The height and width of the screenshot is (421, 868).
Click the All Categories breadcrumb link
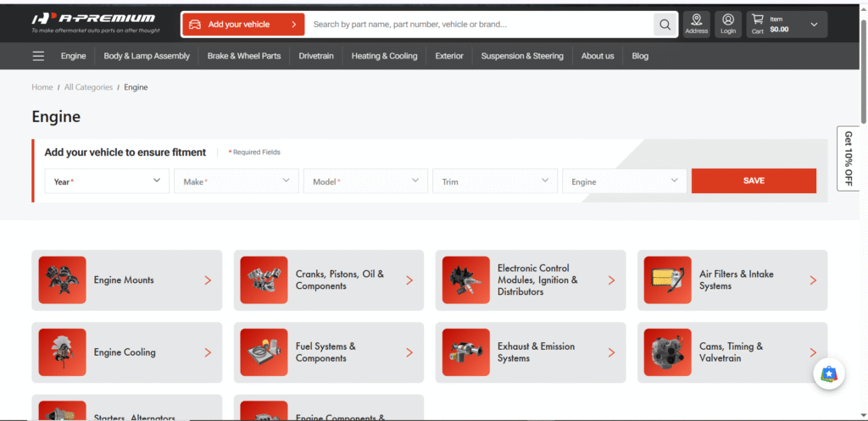click(x=88, y=87)
